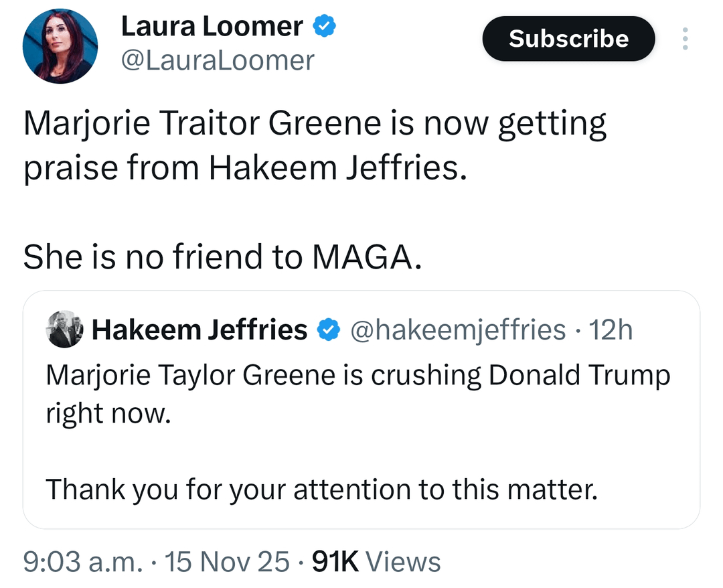Click the 15 Nov 25 post date
The height and width of the screenshot is (588, 723).
228,561
